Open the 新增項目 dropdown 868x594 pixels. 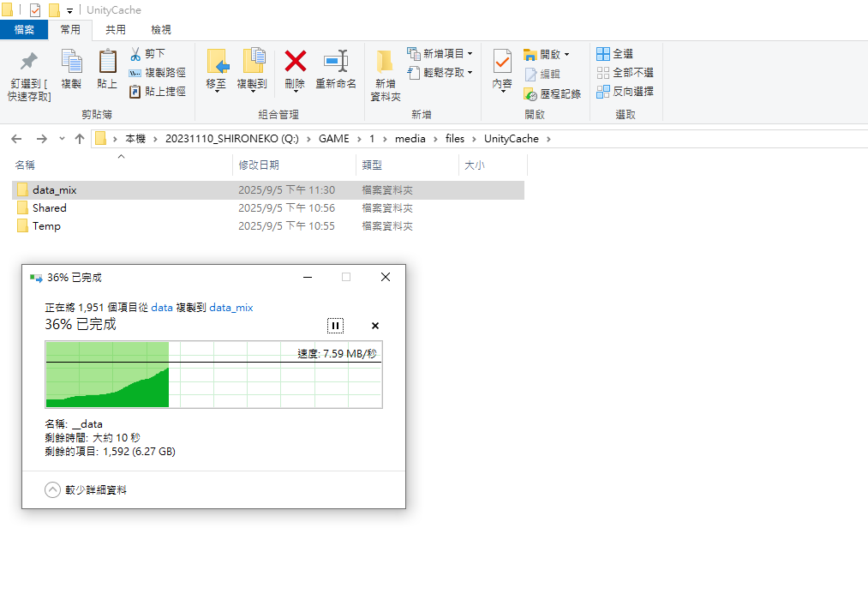pyautogui.click(x=440, y=54)
